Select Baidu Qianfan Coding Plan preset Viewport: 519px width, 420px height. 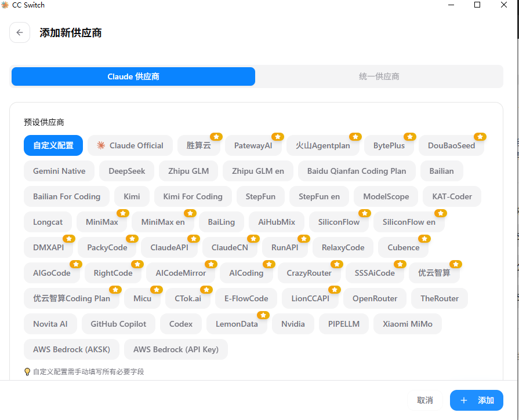point(357,171)
